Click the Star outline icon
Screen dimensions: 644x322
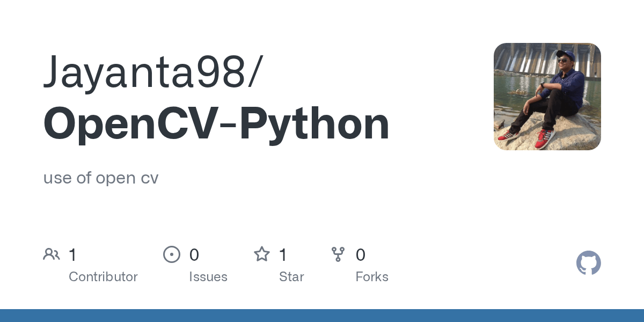[x=261, y=254]
